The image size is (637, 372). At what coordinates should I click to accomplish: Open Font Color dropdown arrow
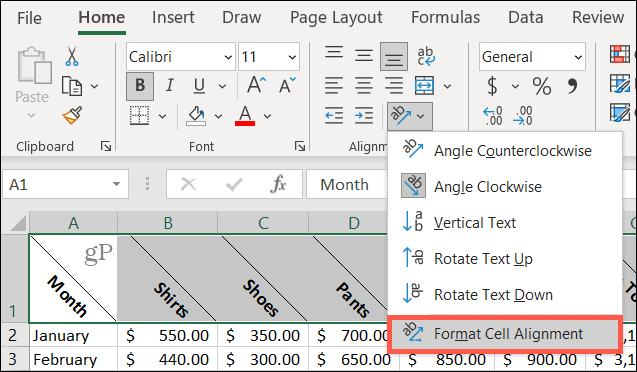click(267, 117)
